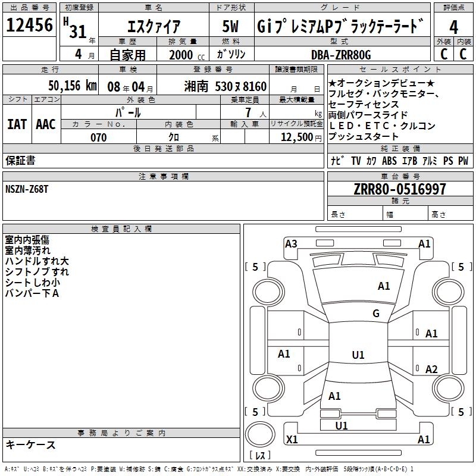Click the registration number 湘南 530ヌ8160
This screenshot has width=476, height=476.
pyautogui.click(x=226, y=86)
